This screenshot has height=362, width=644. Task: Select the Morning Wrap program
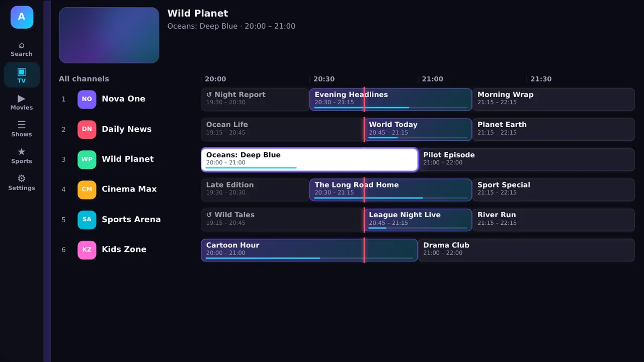(x=553, y=99)
